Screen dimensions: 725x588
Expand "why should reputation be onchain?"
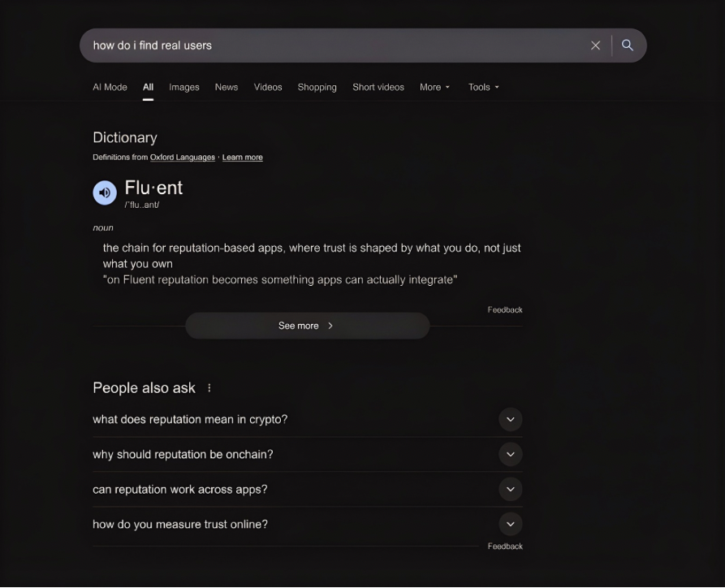308,454
